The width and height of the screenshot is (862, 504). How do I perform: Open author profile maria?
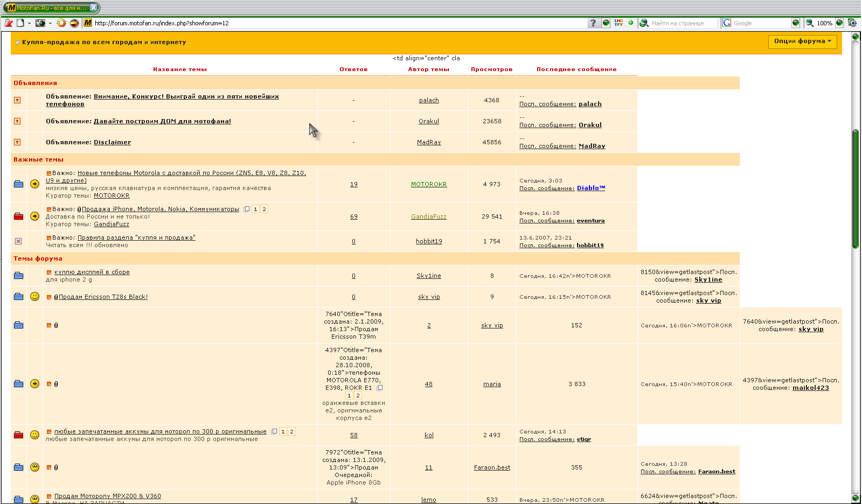point(492,384)
